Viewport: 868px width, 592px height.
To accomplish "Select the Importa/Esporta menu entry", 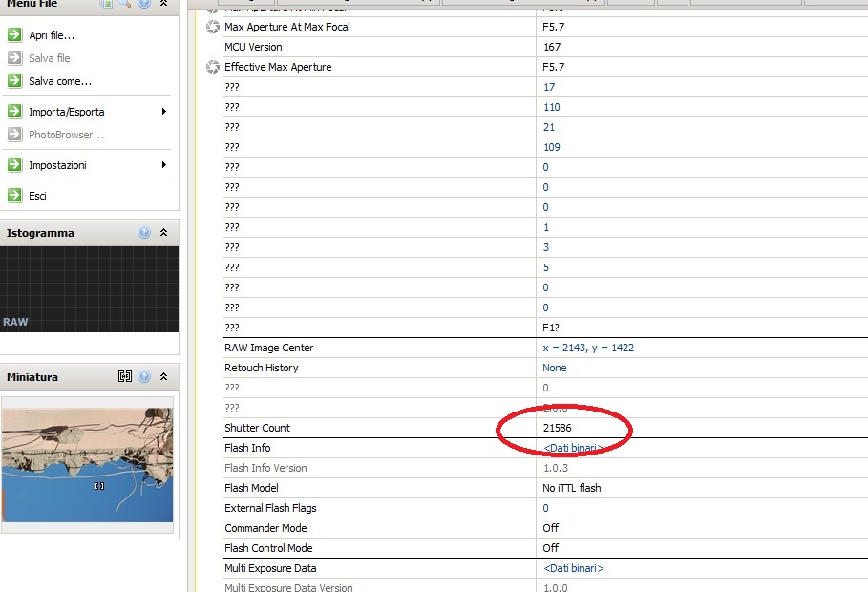I will (x=66, y=112).
